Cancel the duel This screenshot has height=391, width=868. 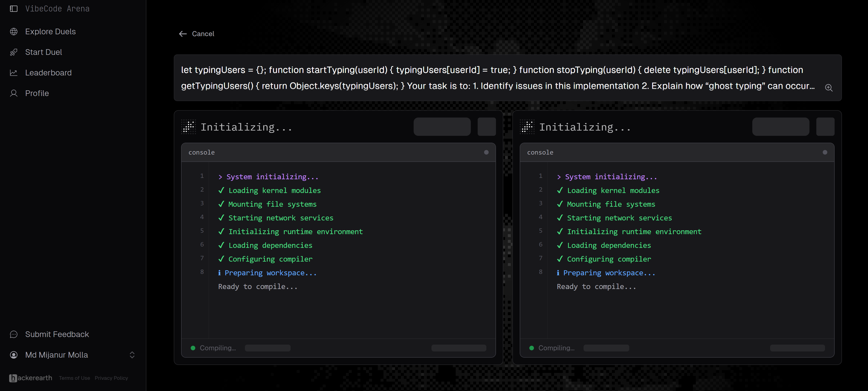click(x=203, y=34)
